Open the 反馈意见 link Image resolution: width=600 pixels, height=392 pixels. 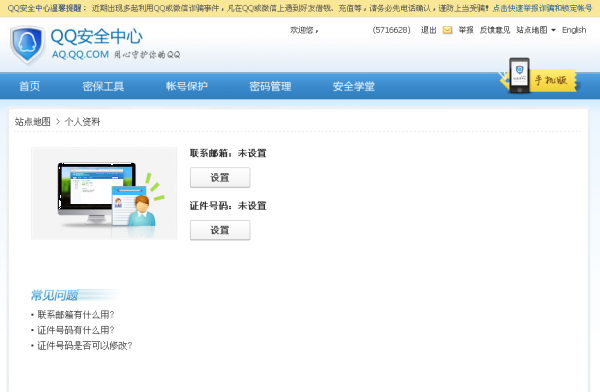coord(495,30)
